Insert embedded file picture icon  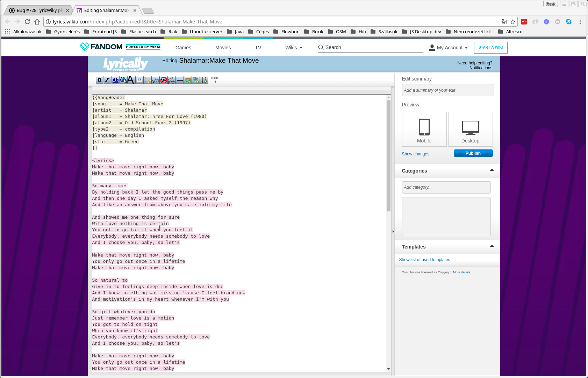pyautogui.click(x=139, y=80)
